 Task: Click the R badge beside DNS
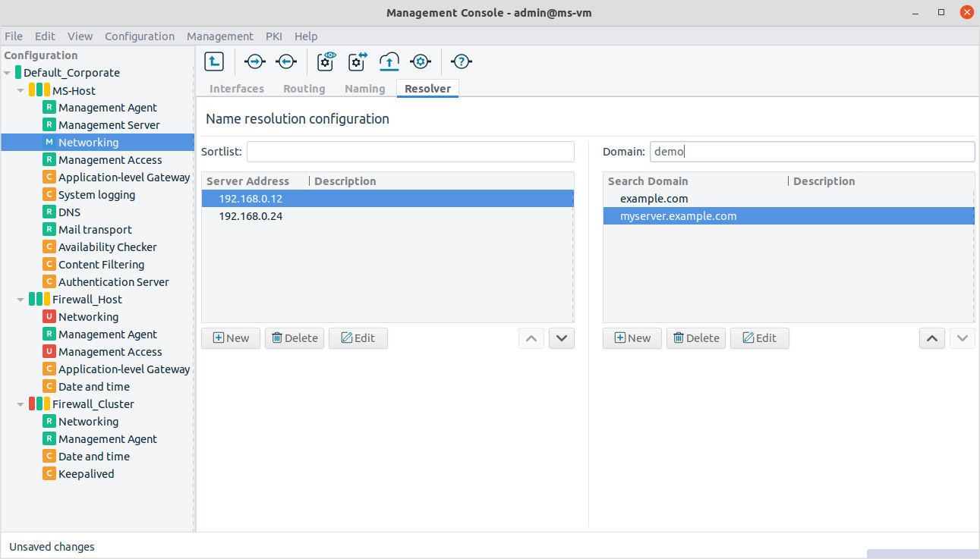pyautogui.click(x=49, y=212)
